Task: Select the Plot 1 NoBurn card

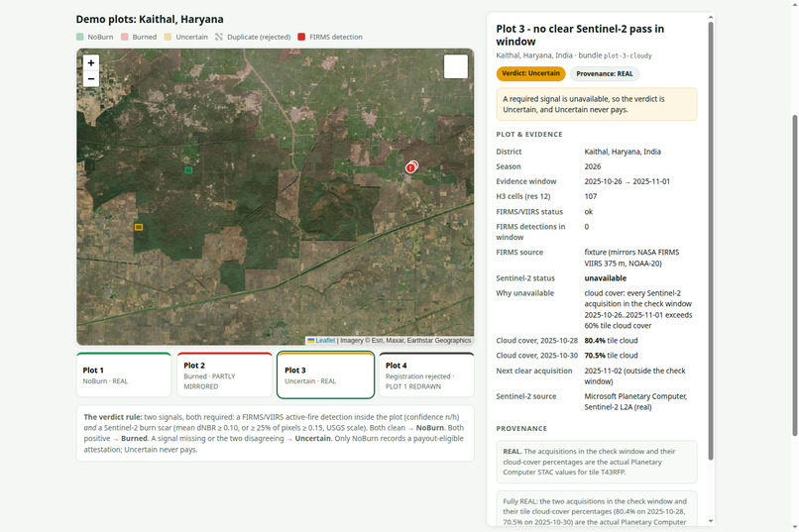Action: click(x=124, y=374)
